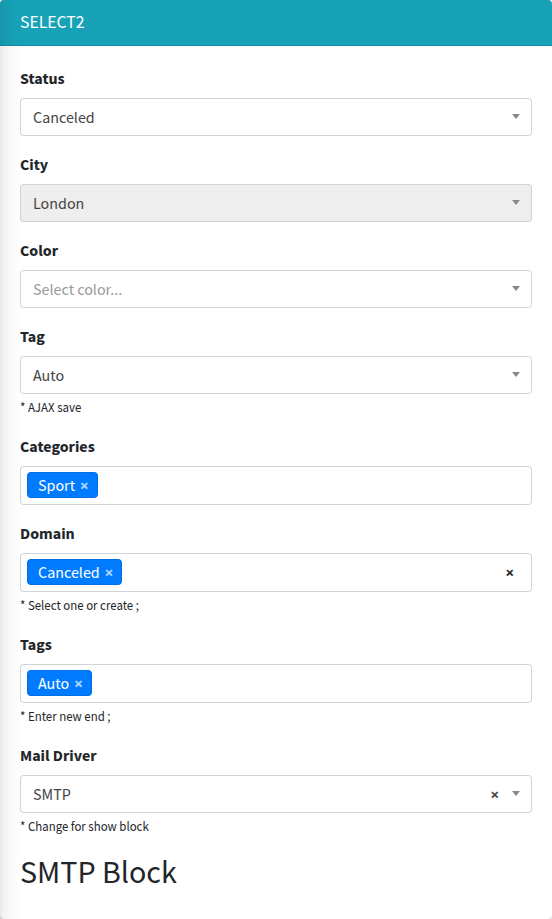
Task: Click the SELECT2 panel header
Action: tap(276, 22)
